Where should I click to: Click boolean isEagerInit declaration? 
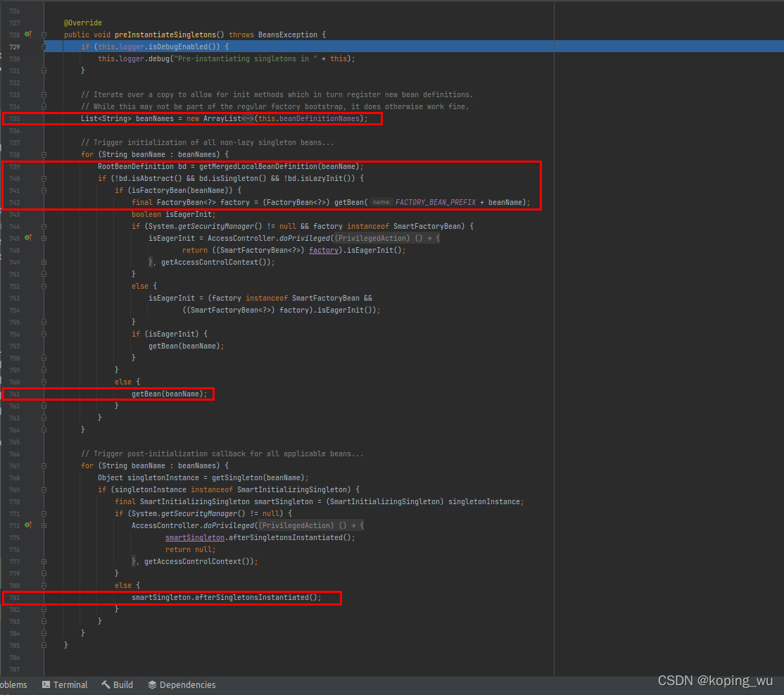point(174,214)
